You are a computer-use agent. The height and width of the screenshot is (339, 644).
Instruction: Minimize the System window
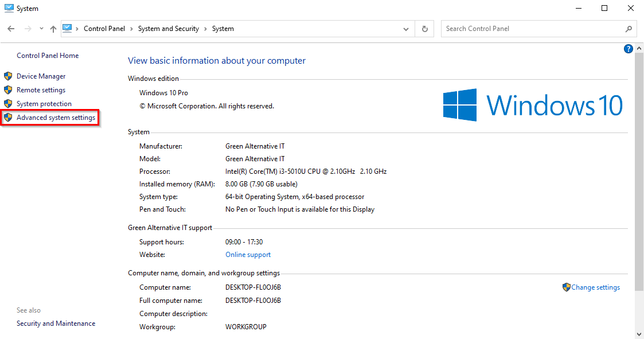tap(578, 8)
